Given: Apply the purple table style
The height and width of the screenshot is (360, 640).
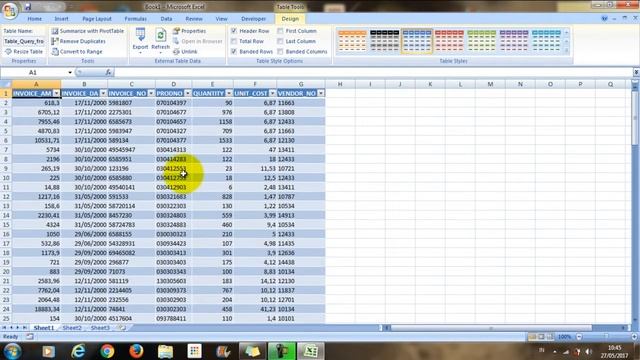Looking at the screenshot, I should click(x=514, y=41).
